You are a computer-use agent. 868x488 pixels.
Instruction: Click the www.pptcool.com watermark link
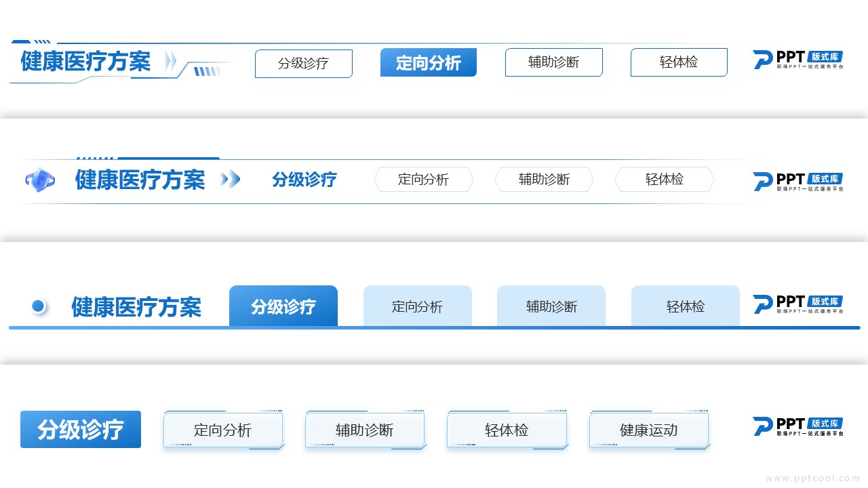click(x=812, y=479)
